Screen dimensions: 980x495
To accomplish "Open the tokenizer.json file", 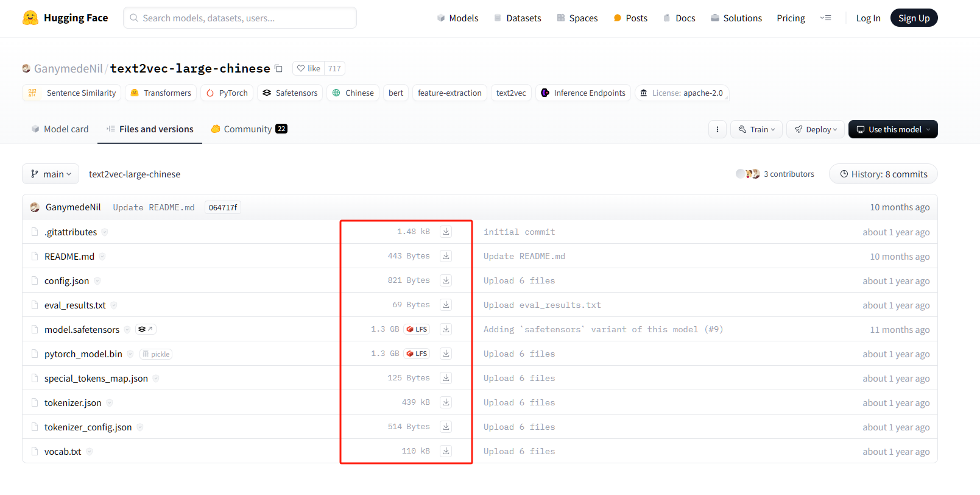I will 72,403.
